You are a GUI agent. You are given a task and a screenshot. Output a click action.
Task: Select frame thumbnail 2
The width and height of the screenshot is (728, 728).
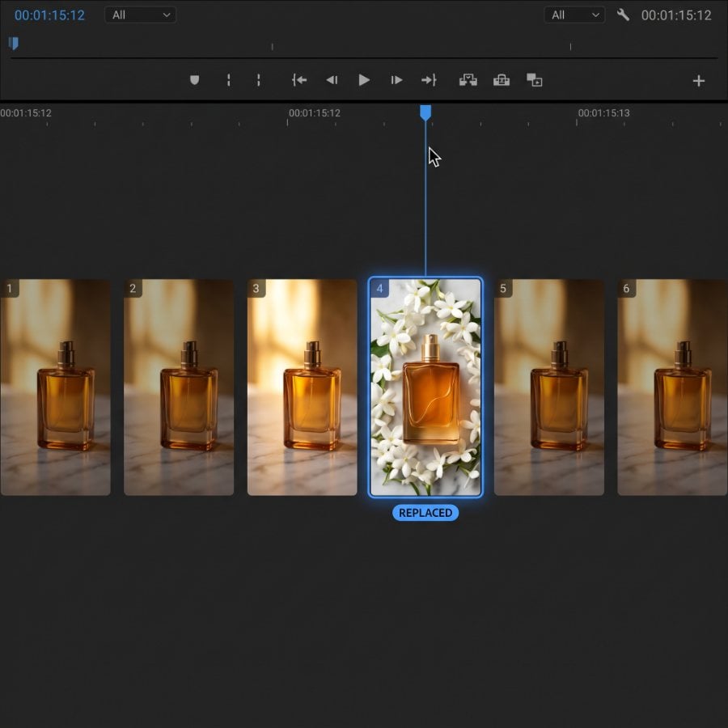[179, 387]
